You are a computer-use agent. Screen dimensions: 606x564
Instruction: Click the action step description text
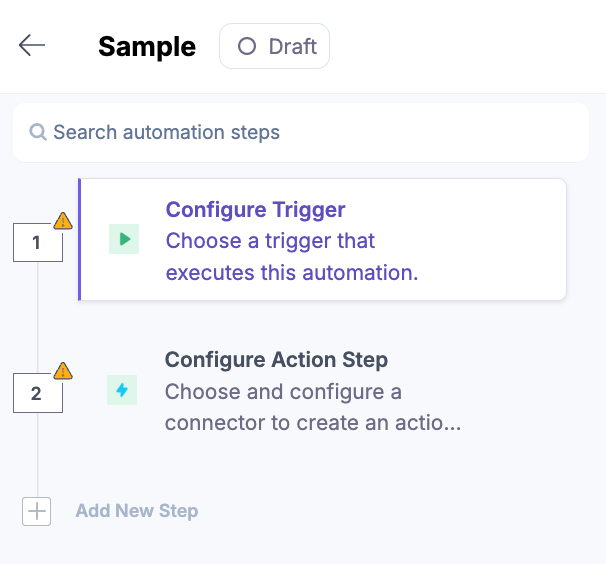pos(312,407)
